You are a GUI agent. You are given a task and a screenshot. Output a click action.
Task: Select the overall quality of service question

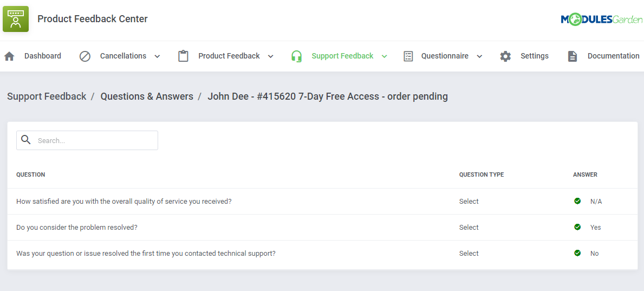click(123, 202)
